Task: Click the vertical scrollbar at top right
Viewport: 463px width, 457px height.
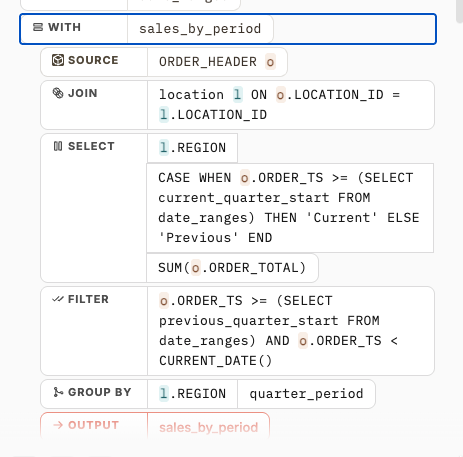Action: click(x=460, y=11)
